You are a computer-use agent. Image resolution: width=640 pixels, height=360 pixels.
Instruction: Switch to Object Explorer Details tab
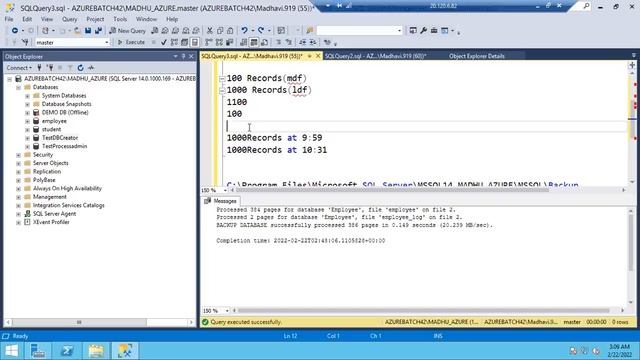pos(477,56)
